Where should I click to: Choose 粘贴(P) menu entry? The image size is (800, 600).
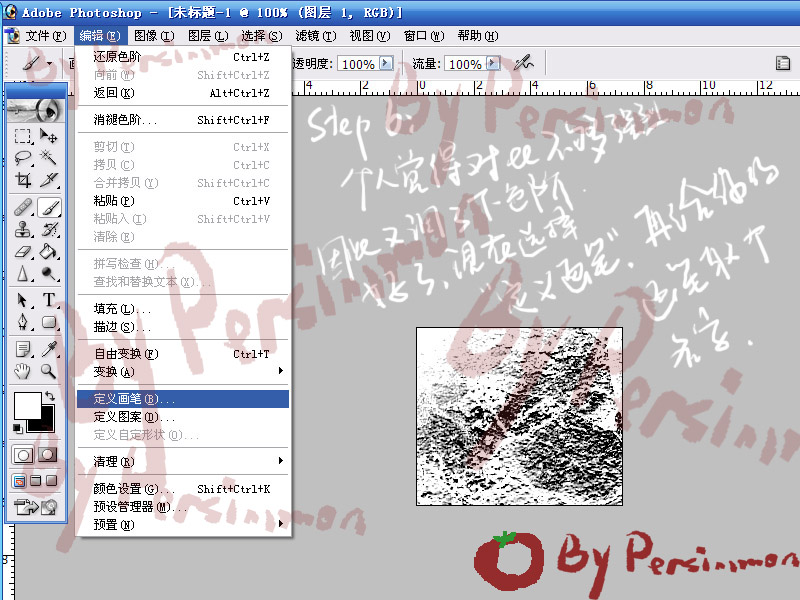[x=183, y=201]
